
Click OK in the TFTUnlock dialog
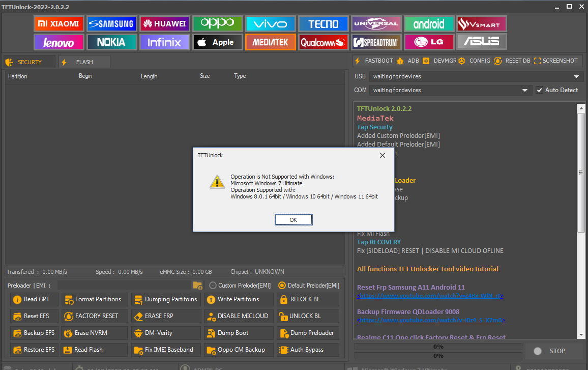[293, 220]
